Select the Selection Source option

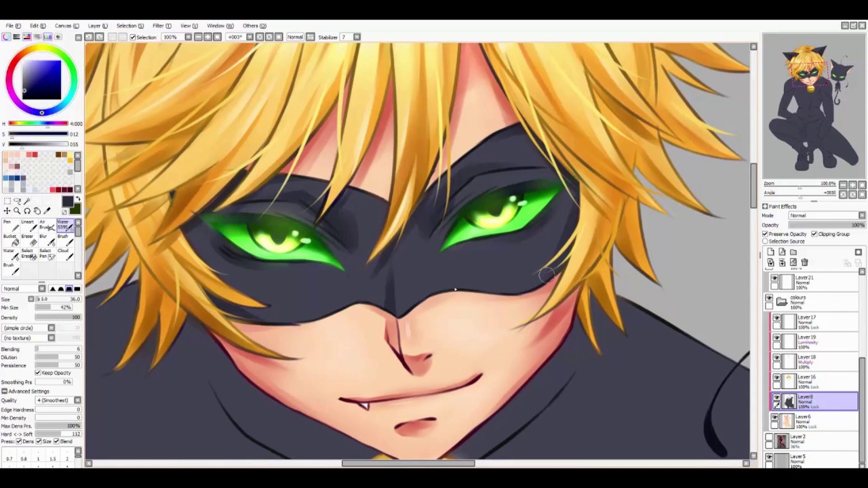(x=765, y=241)
